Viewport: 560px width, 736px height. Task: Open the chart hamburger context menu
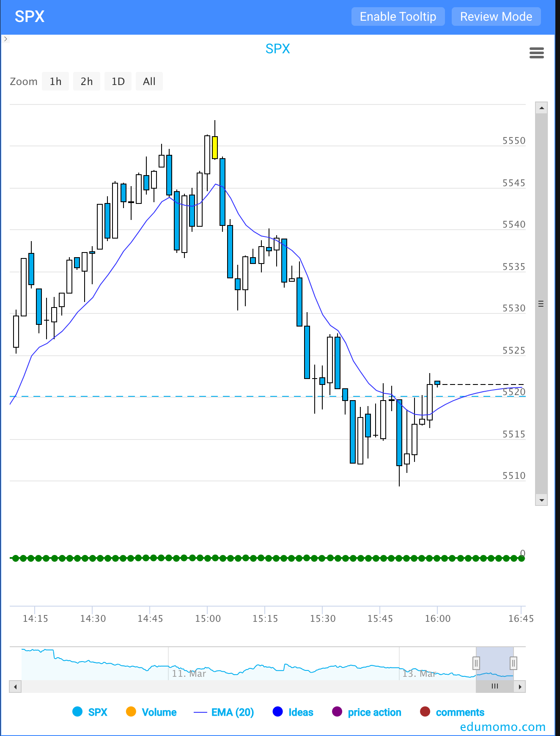point(536,53)
